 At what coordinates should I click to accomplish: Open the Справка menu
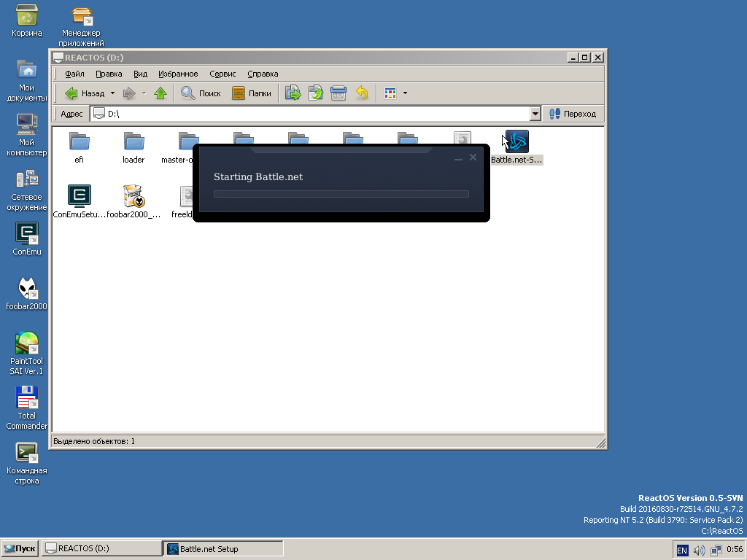click(x=263, y=74)
